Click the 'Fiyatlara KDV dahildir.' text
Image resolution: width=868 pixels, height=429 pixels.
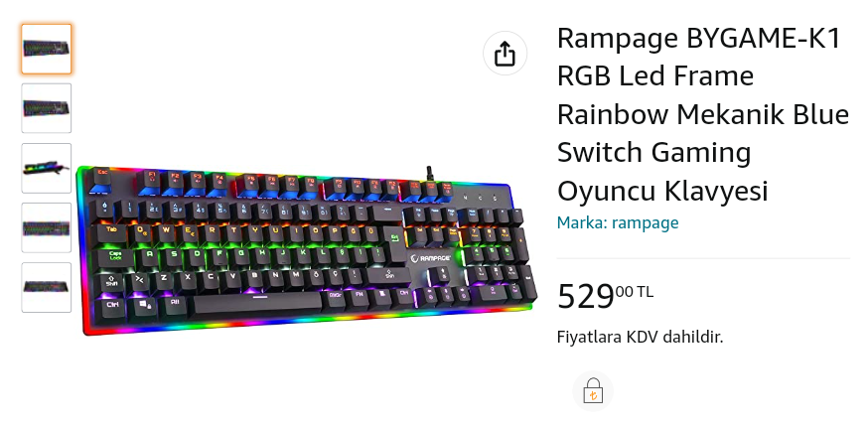point(640,337)
